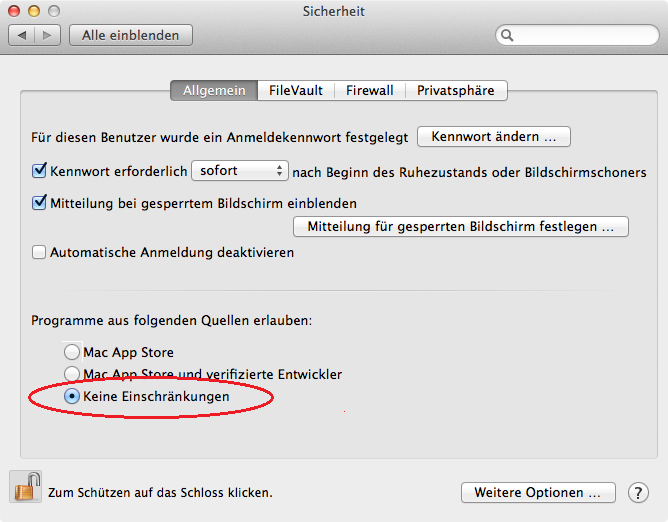Click the lock icon to protect settings
The image size is (668, 522).
(x=25, y=487)
